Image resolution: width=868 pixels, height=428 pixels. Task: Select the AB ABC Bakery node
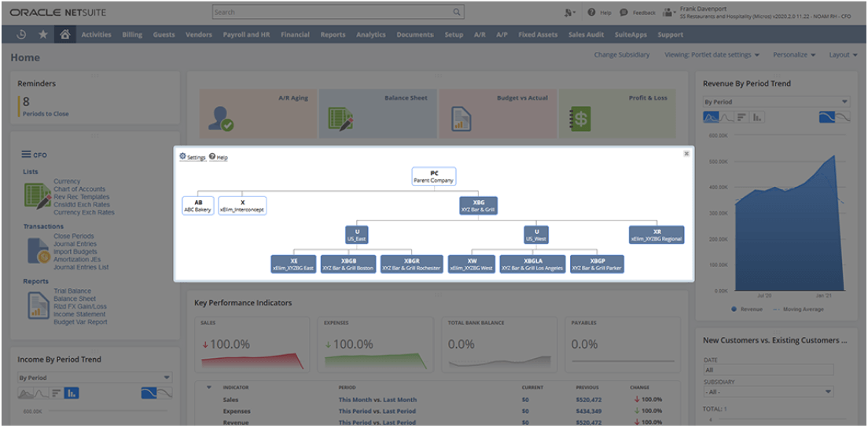198,206
